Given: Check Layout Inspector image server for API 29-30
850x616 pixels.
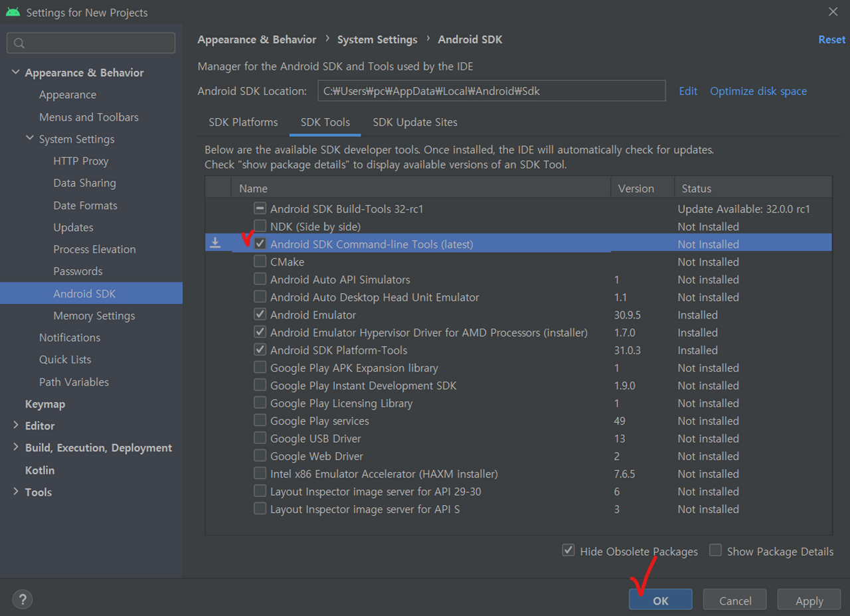Looking at the screenshot, I should coord(260,491).
